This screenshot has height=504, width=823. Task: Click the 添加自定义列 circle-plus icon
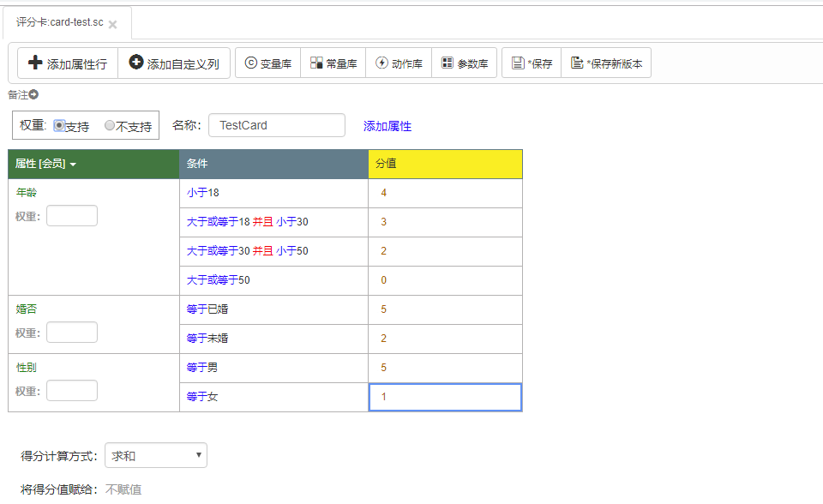(136, 62)
